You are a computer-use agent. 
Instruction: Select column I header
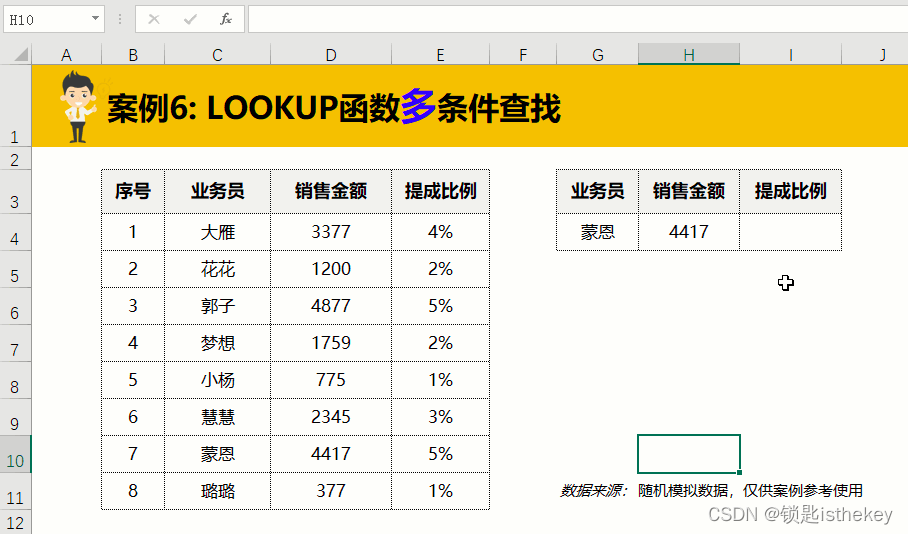click(790, 55)
